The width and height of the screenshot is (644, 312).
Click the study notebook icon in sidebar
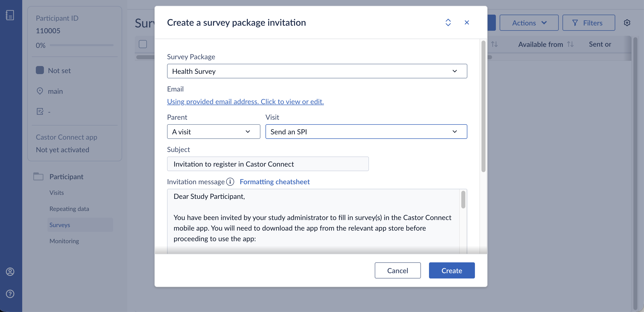click(10, 15)
